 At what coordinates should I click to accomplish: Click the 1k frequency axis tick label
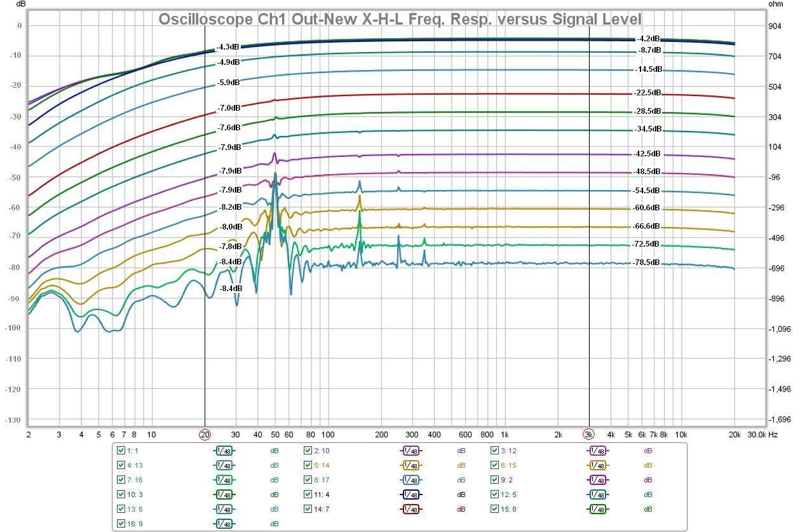pyautogui.click(x=505, y=435)
